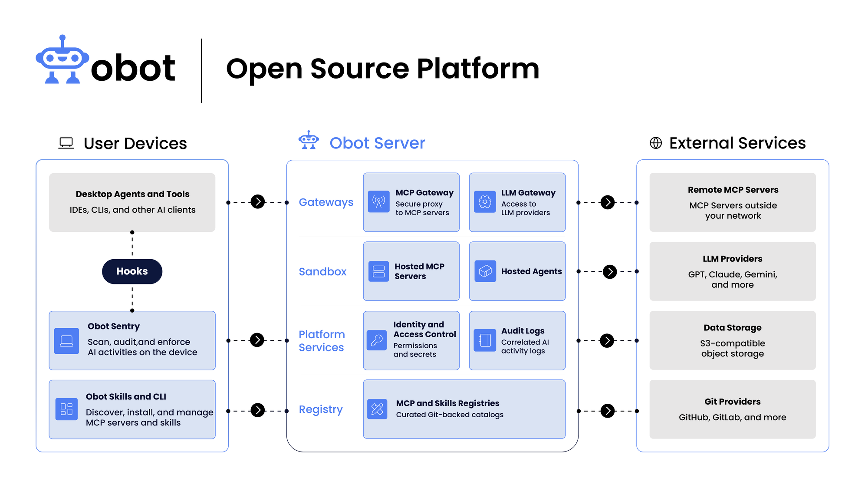Viewport: 868px width, 491px height.
Task: Click the robot icon beside Obot Server
Action: pyautogui.click(x=309, y=140)
